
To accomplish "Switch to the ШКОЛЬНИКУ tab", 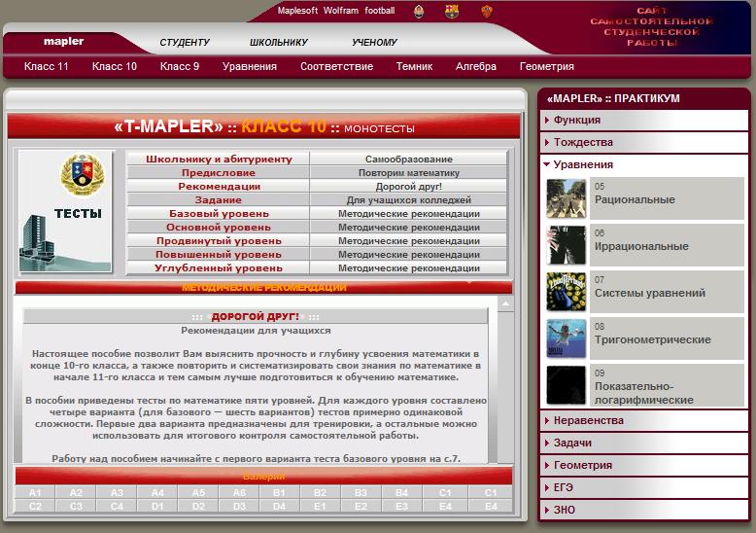I will pyautogui.click(x=278, y=42).
